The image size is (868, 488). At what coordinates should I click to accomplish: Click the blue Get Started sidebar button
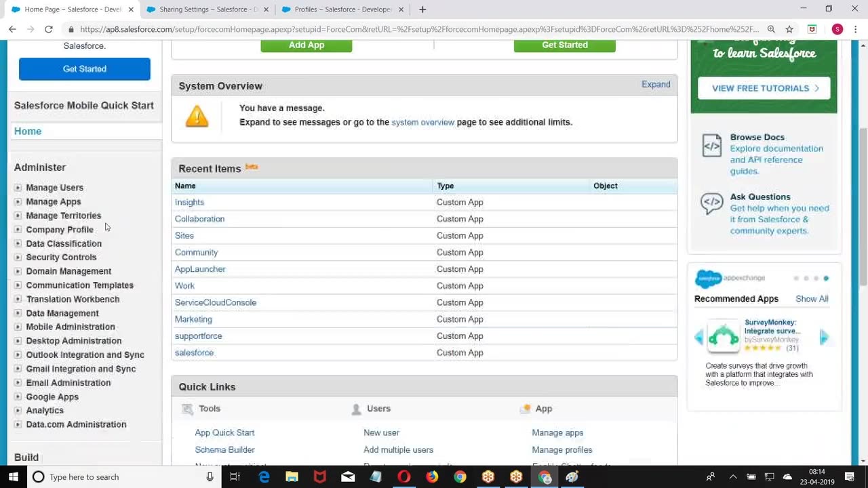click(x=85, y=69)
